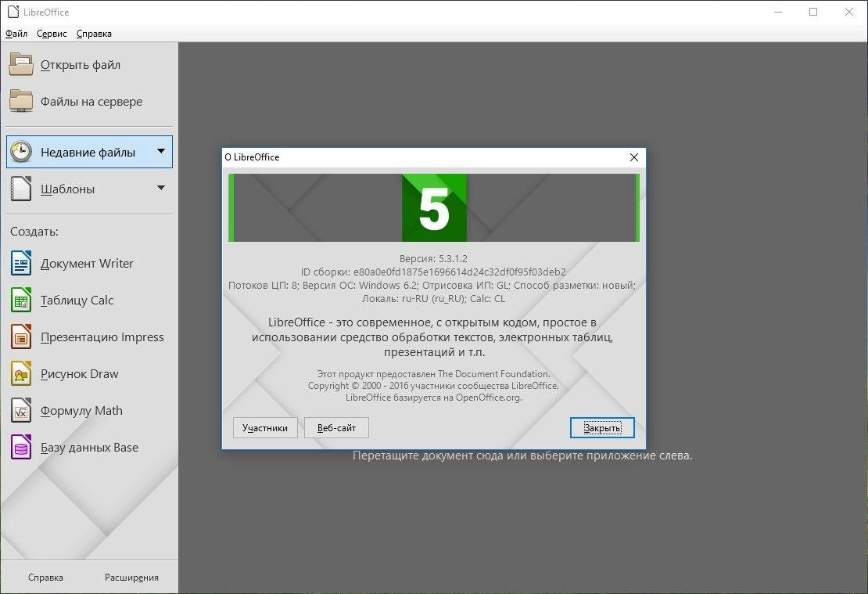Viewport: 868px width, 594px height.
Task: Click the Math formula icon
Action: pos(21,411)
